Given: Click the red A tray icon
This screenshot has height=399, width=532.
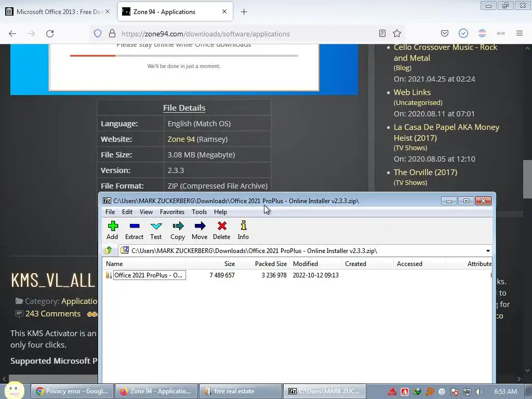Looking at the screenshot, I should 404,392.
